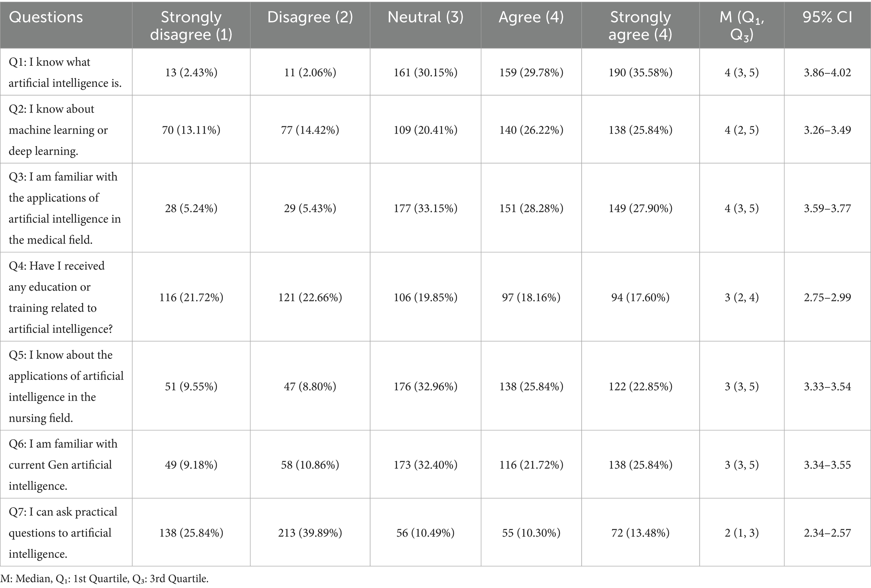Select the Q7 practical questions row label

pos(63,533)
